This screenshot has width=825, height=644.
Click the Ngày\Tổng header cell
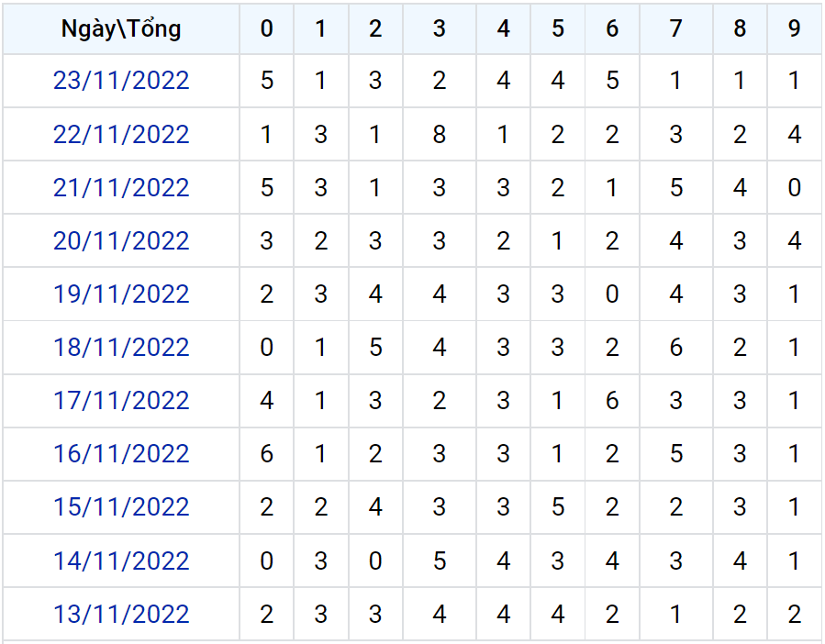pos(121,28)
